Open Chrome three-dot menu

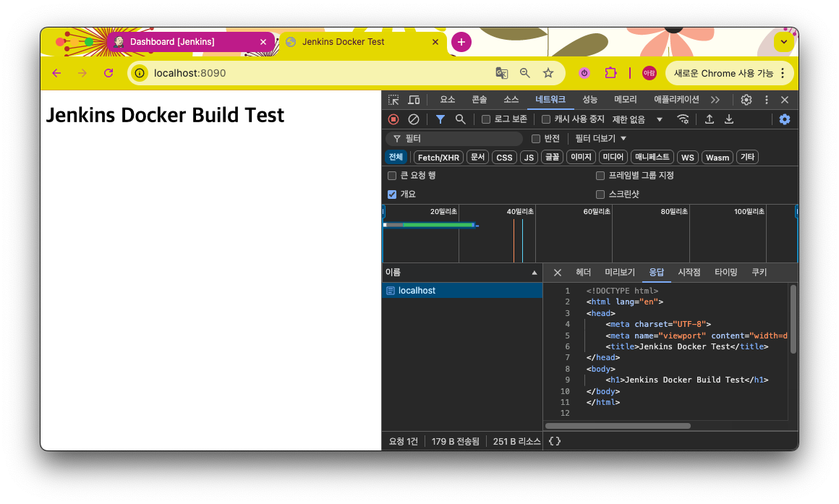pyautogui.click(x=783, y=73)
